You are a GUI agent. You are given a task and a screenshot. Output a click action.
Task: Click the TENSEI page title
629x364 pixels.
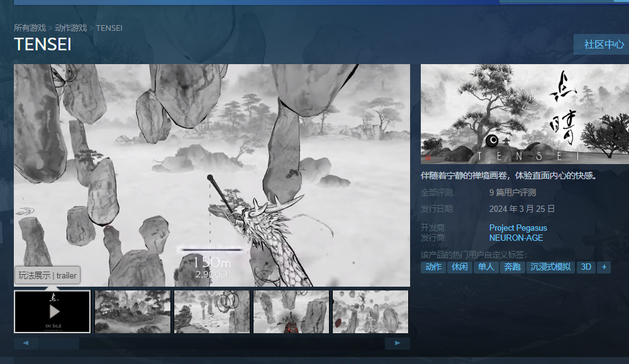(x=43, y=45)
